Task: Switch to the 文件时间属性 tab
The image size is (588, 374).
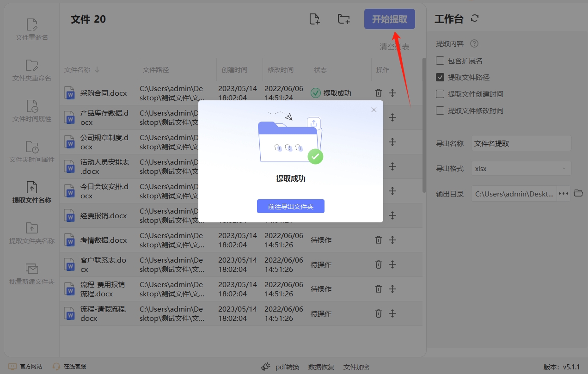Action: (32, 111)
